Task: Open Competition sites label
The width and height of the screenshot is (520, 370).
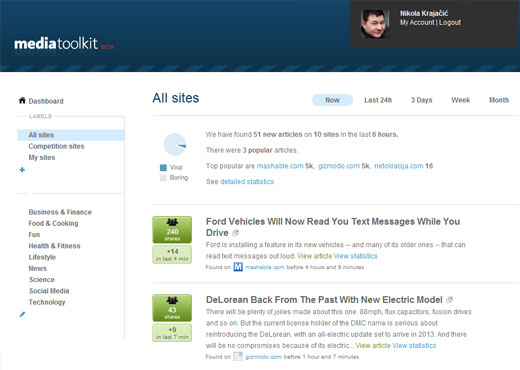Action: click(x=56, y=146)
